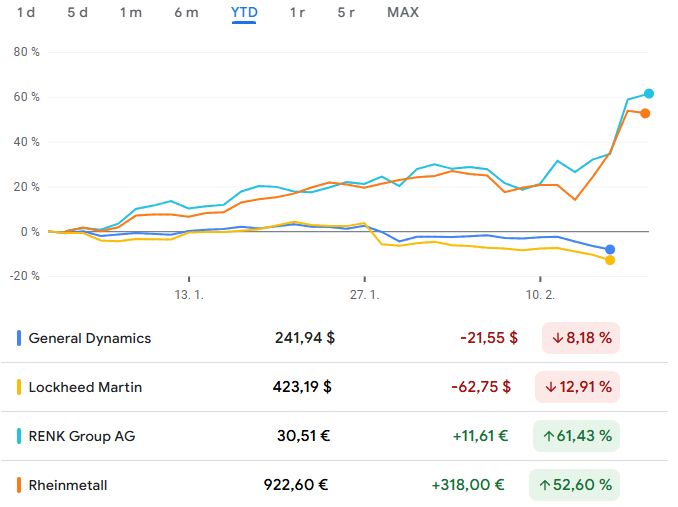The width and height of the screenshot is (678, 507).
Task: Click the change value -21,55 $
Action: tap(489, 338)
